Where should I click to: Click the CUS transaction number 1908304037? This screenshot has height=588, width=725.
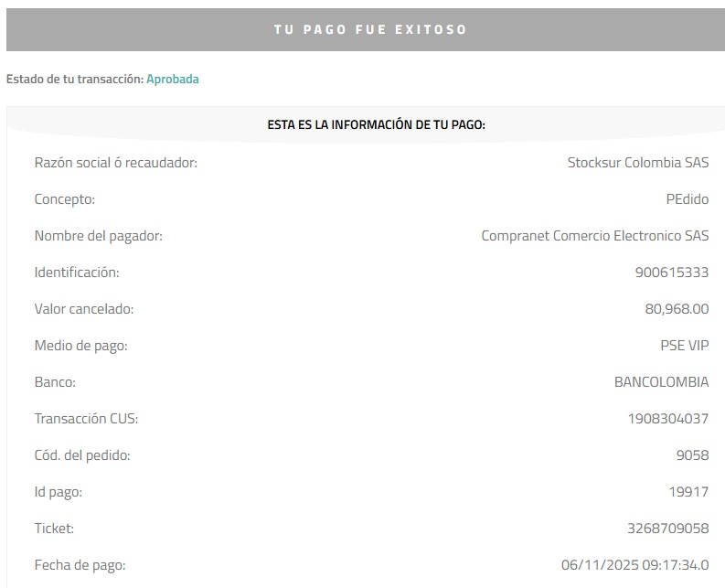(668, 419)
